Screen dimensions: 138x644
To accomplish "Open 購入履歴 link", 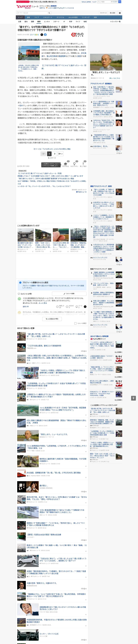I will [x=112, y=13].
